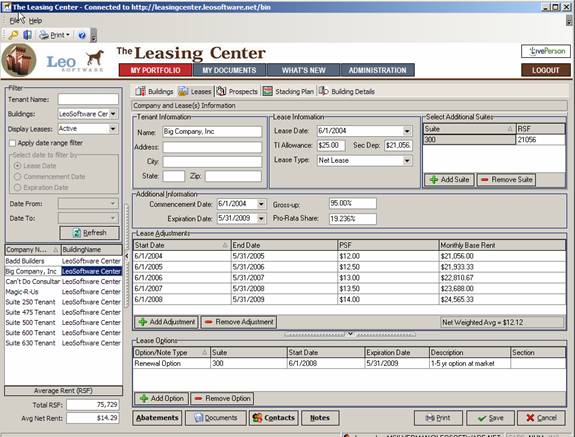Click the Pro-Rata Share field
The height and width of the screenshot is (437, 575).
click(352, 219)
